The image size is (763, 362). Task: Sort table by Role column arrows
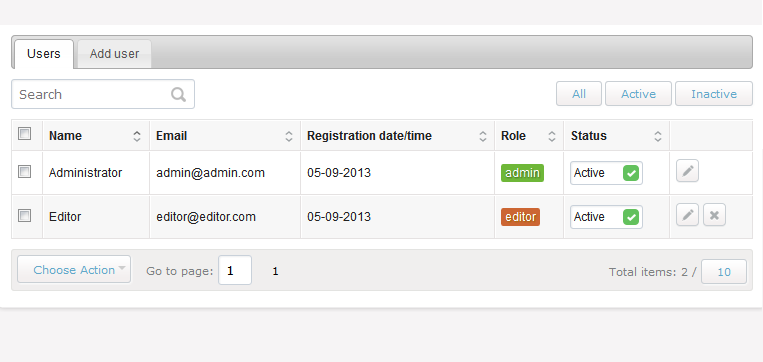coord(552,136)
